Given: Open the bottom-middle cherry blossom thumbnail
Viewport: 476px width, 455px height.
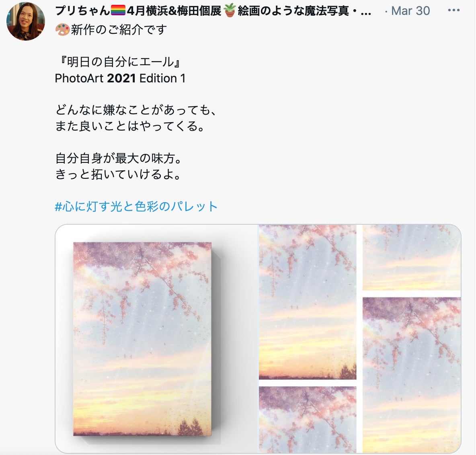Looking at the screenshot, I should (x=308, y=420).
